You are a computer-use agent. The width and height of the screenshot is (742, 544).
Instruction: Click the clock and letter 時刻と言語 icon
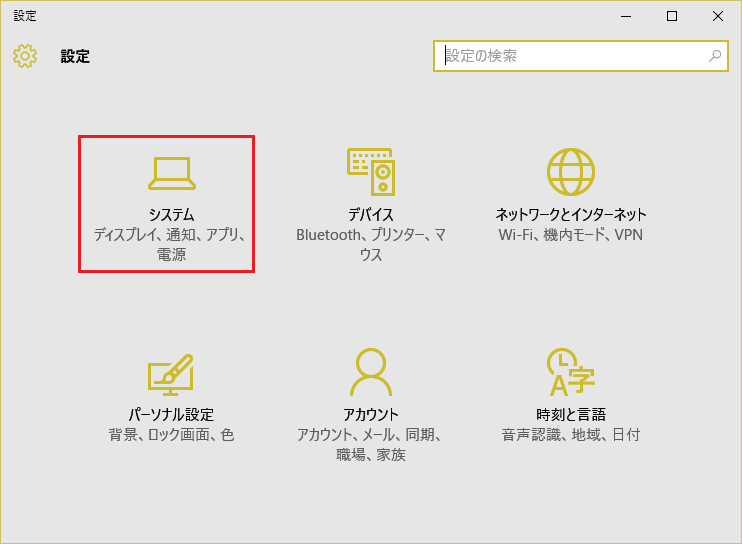(571, 373)
